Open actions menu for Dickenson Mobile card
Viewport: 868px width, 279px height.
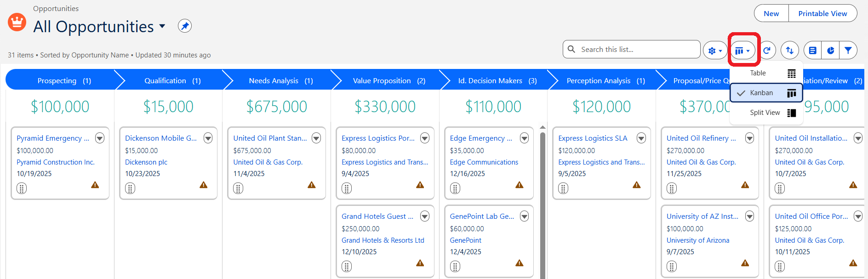pyautogui.click(x=208, y=138)
